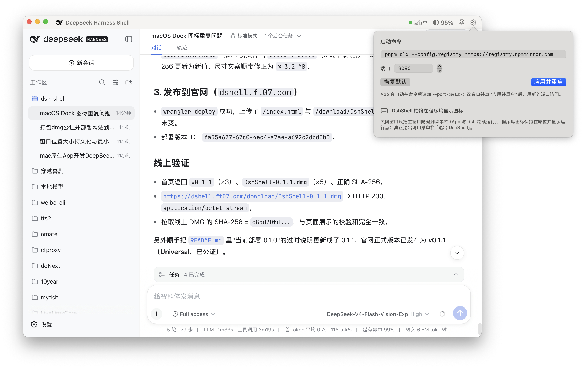
Task: Click the loading spinner next to send
Action: (442, 314)
